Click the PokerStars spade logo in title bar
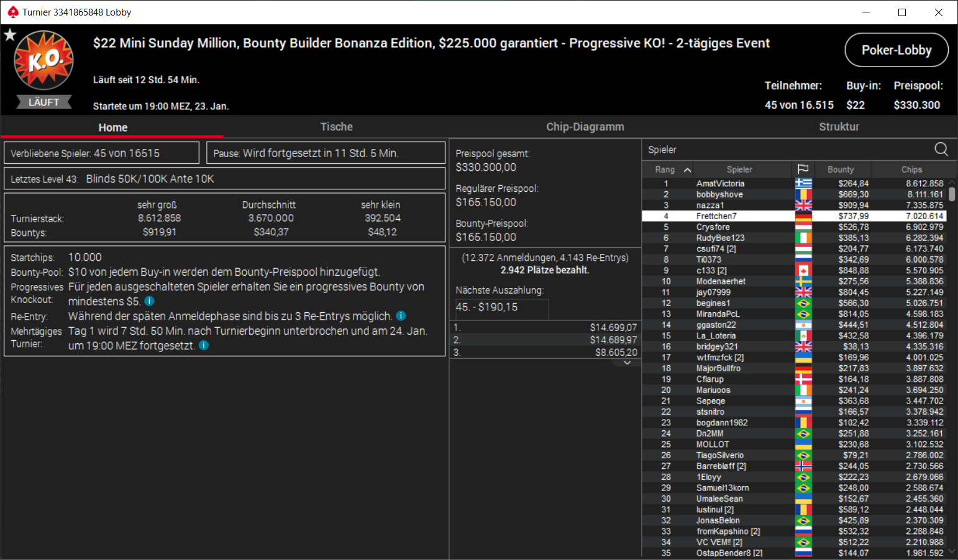This screenshot has height=560, width=958. [12, 12]
